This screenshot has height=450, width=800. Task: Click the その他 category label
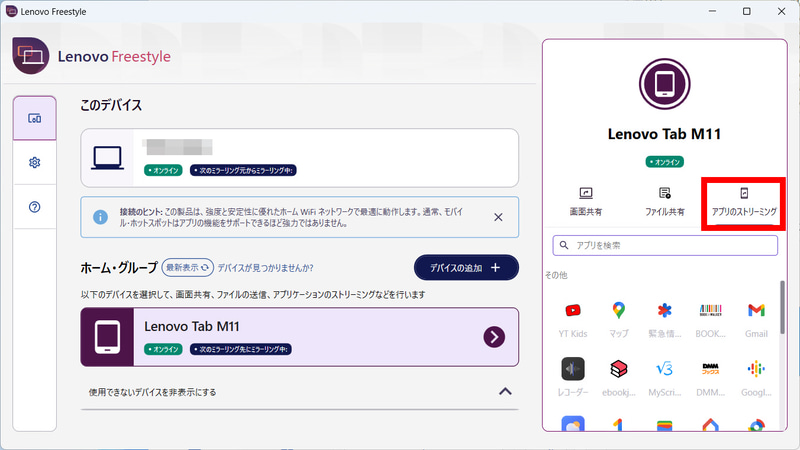556,276
